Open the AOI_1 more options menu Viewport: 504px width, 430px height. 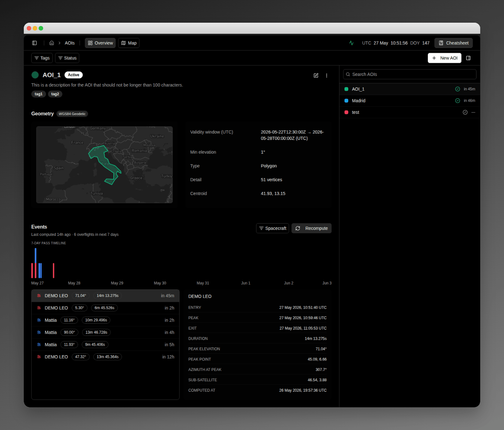point(327,76)
